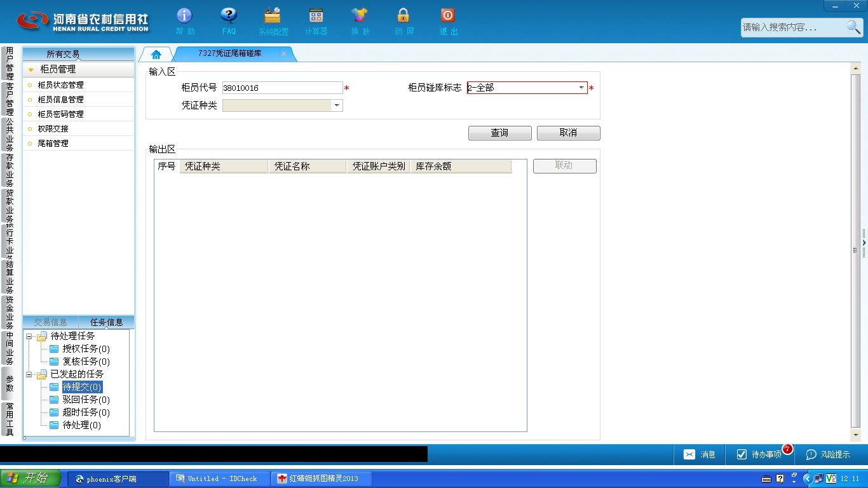Screen dimensions: 868x488
Task: Click the magnifier search icon
Action: point(853,27)
